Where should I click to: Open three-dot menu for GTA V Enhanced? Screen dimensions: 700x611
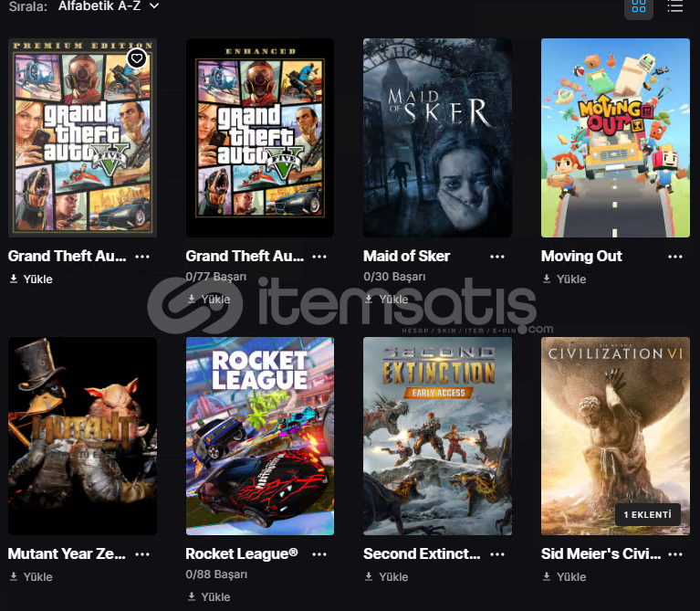point(319,257)
